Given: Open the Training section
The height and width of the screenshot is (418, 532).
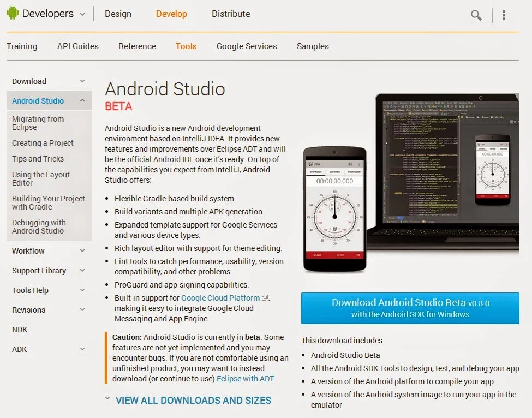Looking at the screenshot, I should pyautogui.click(x=22, y=46).
